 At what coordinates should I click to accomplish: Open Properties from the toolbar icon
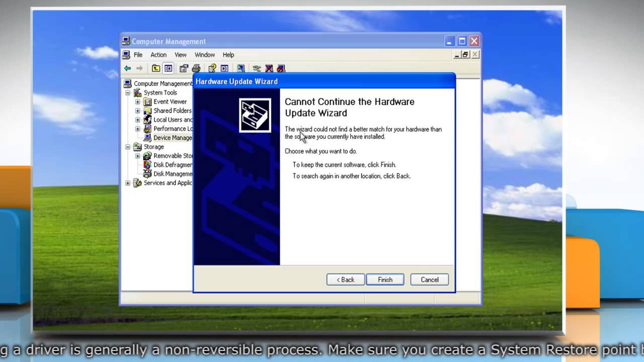coord(184,68)
